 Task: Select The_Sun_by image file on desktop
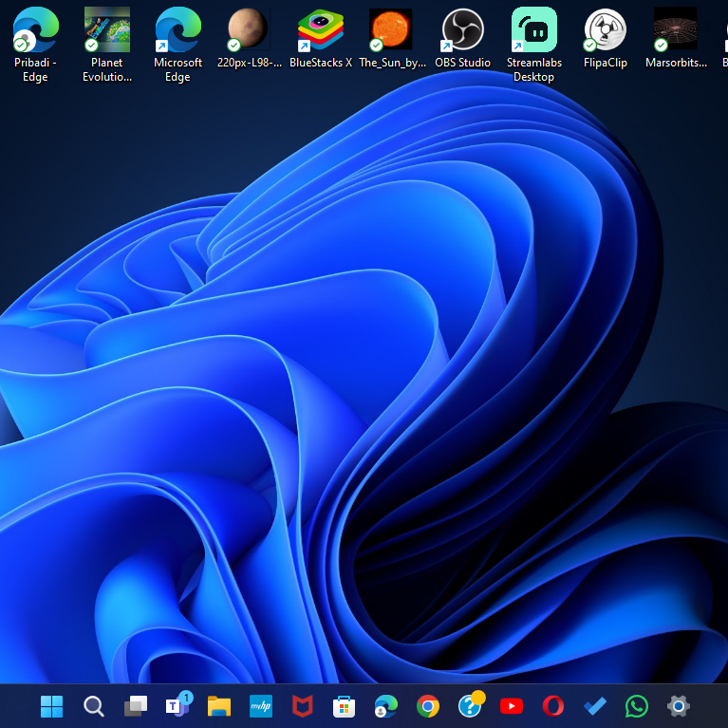click(x=391, y=30)
